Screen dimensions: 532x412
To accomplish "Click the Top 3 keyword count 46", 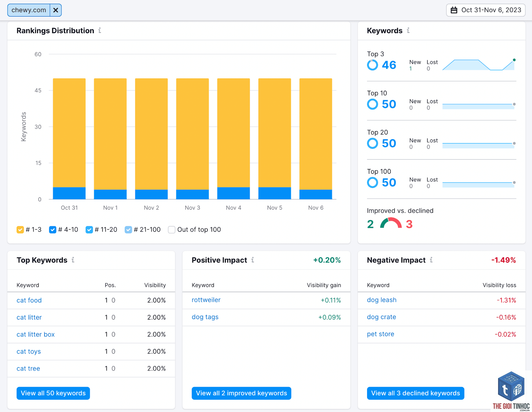I will (x=389, y=65).
